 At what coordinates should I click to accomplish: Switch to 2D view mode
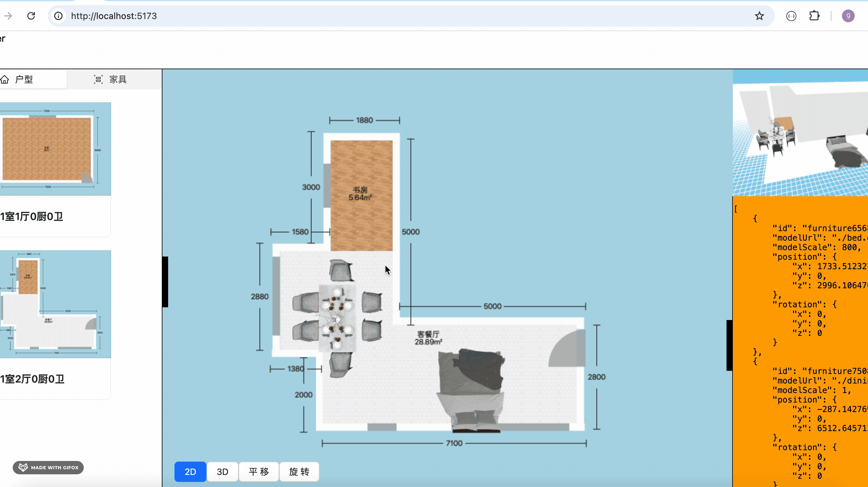pos(190,471)
